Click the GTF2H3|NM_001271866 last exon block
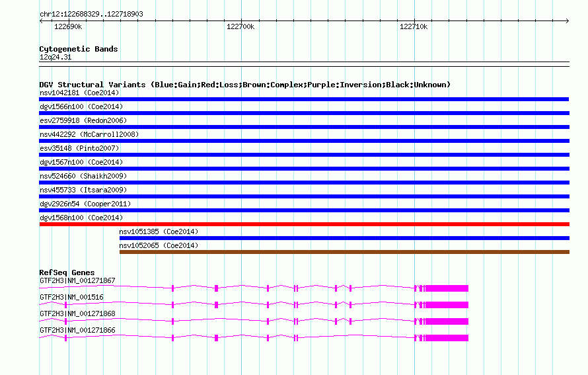The width and height of the screenshot is (588, 375). [x=447, y=338]
